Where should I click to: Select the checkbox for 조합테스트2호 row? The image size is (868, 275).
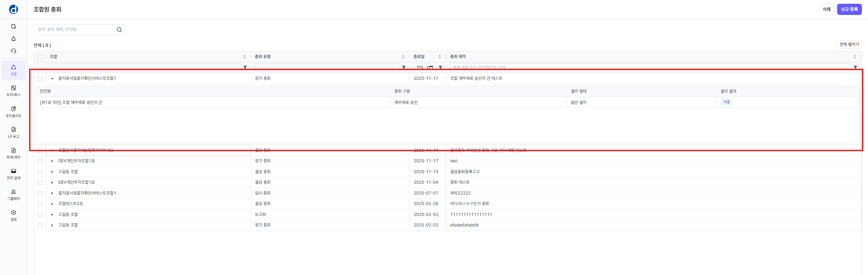40,204
